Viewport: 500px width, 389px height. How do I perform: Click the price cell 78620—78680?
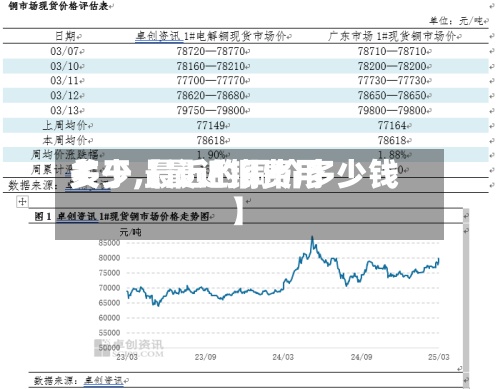211,95
